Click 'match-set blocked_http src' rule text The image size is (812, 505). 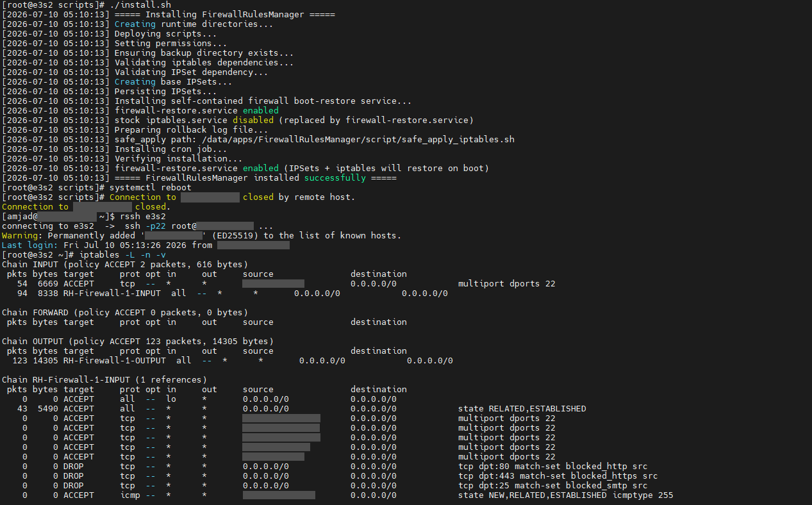581,466
